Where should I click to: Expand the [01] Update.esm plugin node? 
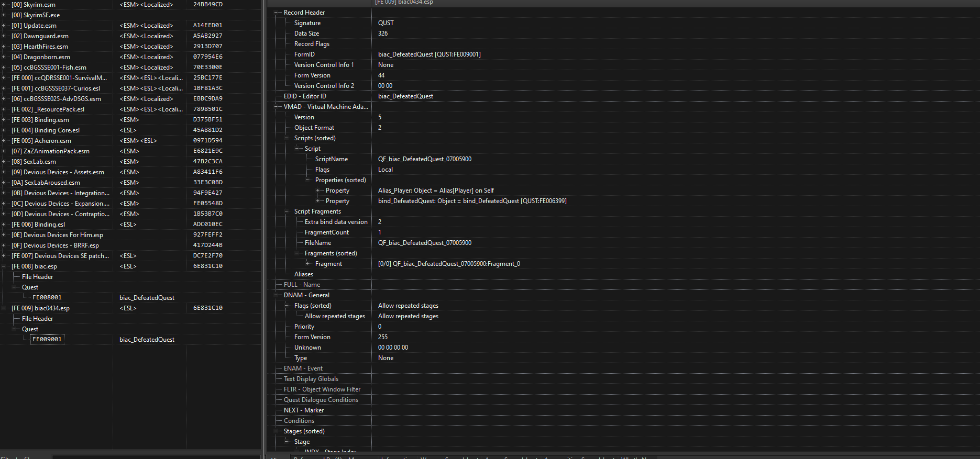pos(4,26)
